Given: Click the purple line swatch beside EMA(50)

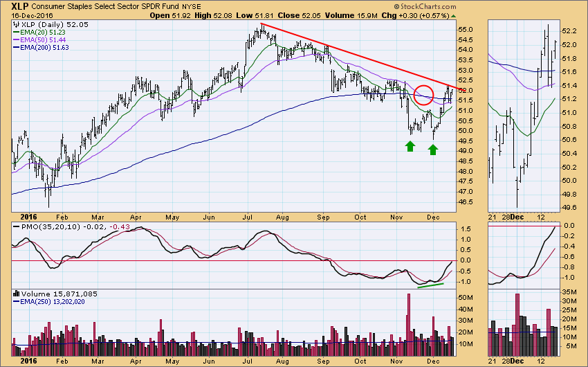Looking at the screenshot, I should pos(16,39).
